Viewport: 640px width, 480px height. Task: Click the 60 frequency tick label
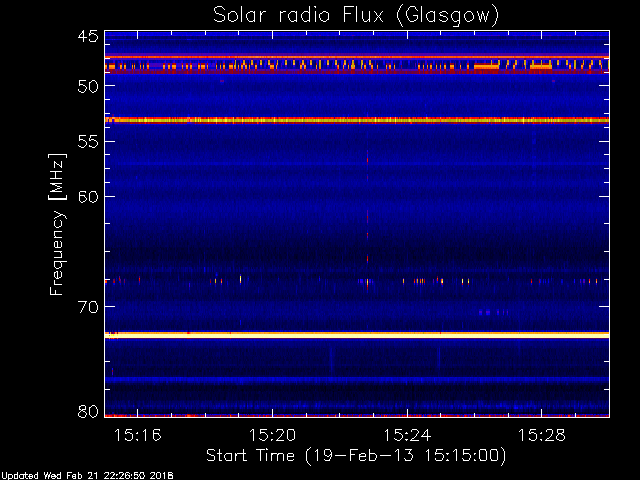tap(88, 197)
